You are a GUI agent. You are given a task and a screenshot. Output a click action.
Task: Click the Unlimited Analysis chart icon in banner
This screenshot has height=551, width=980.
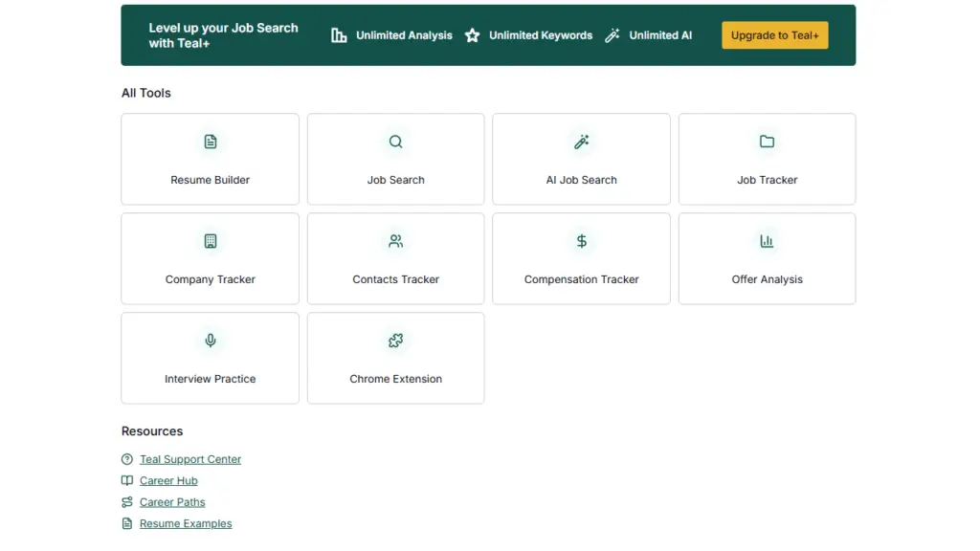(x=339, y=35)
